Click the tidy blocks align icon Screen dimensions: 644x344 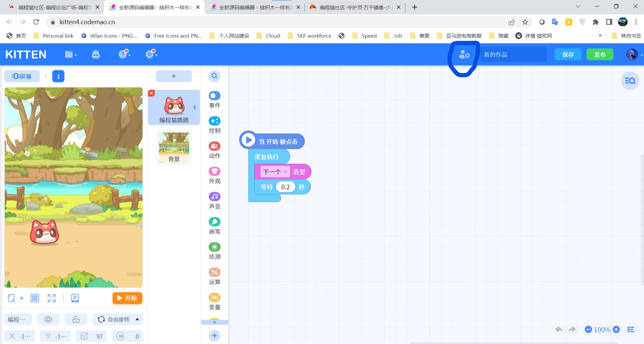tap(631, 330)
